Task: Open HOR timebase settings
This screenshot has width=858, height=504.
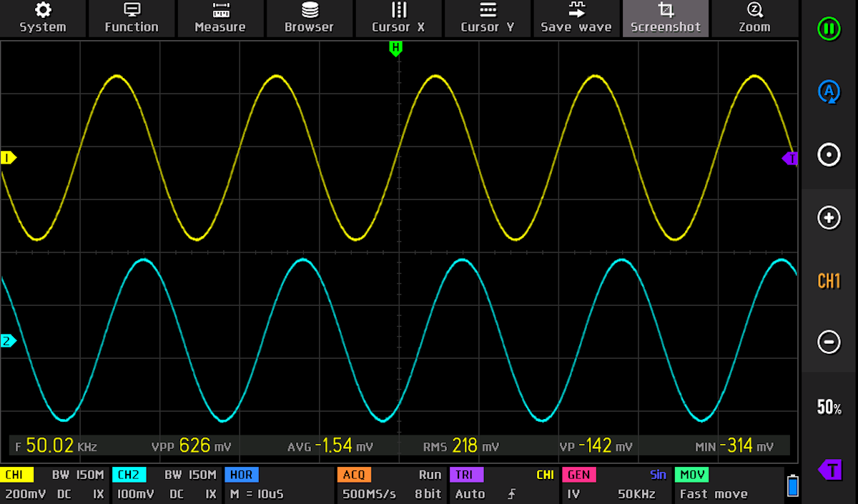Action: point(278,485)
